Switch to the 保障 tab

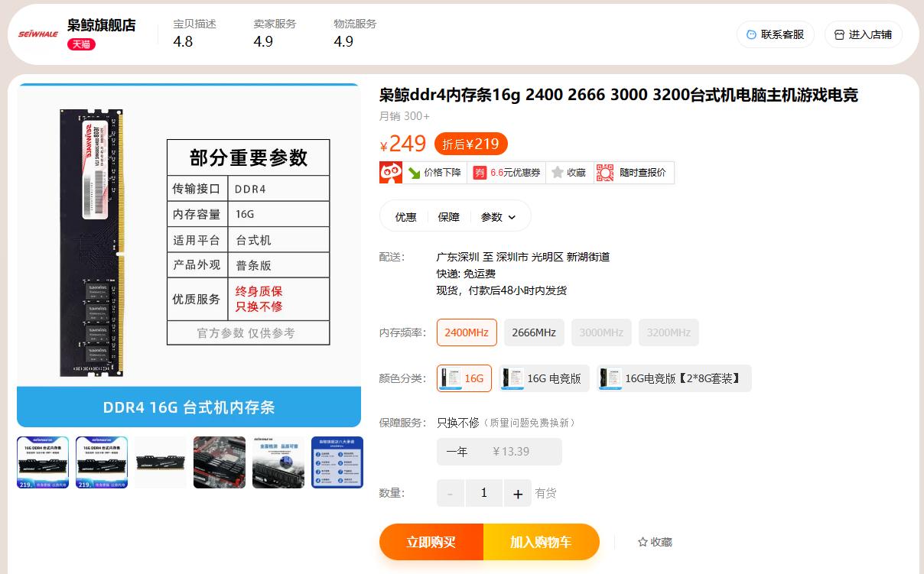[x=448, y=216]
